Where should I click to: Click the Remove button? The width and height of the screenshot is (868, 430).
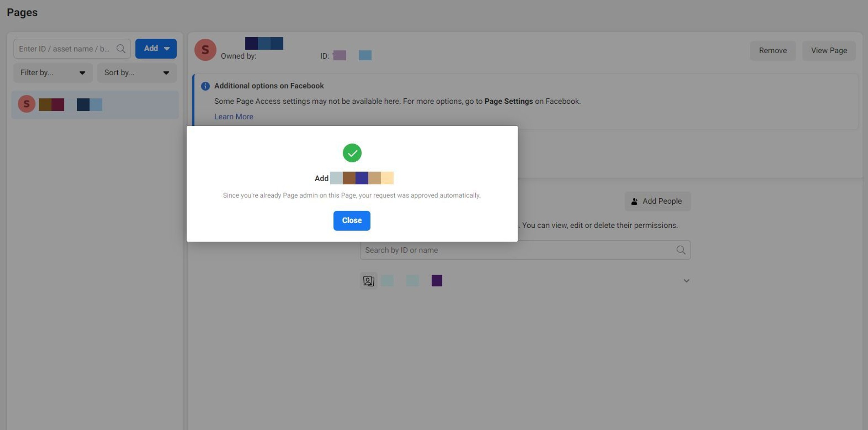(772, 50)
